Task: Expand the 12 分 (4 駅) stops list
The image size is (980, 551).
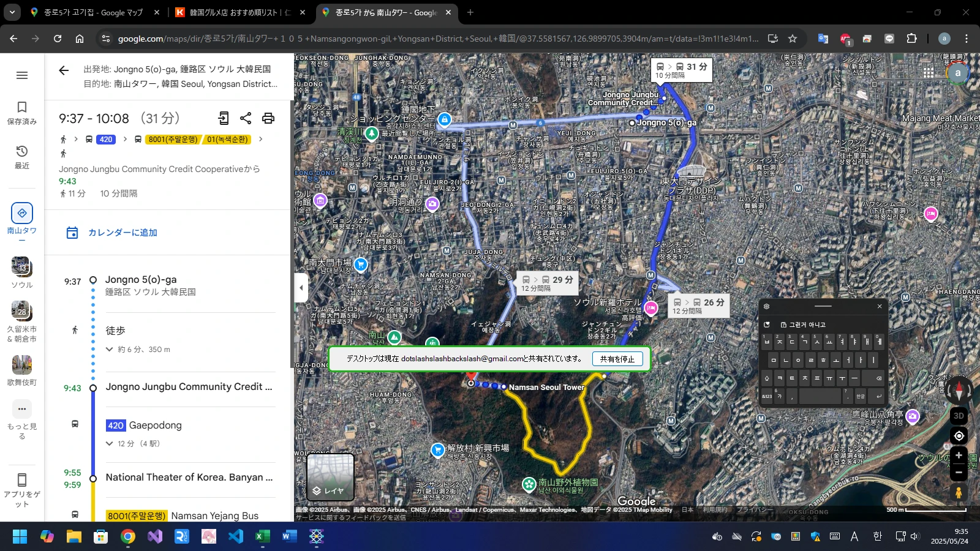Action: tap(133, 444)
